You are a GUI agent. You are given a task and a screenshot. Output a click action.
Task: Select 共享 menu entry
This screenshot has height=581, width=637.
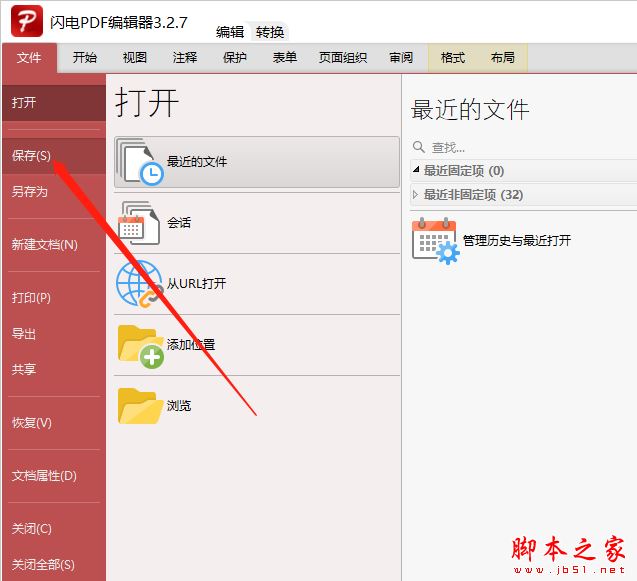pyautogui.click(x=54, y=369)
